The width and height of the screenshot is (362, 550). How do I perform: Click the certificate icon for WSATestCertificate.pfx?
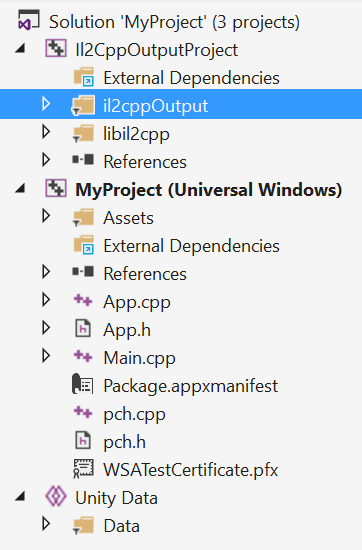(83, 469)
